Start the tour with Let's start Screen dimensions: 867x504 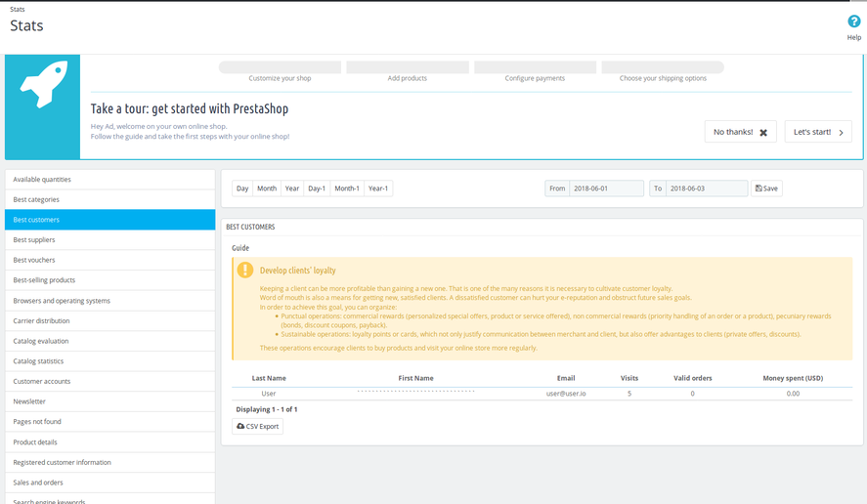[x=818, y=132]
